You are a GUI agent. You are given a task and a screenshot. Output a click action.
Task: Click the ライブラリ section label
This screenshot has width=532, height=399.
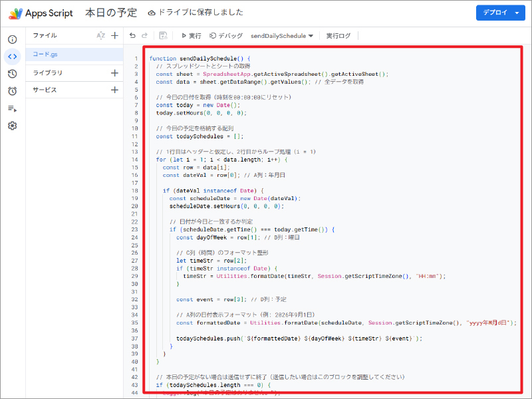point(47,73)
